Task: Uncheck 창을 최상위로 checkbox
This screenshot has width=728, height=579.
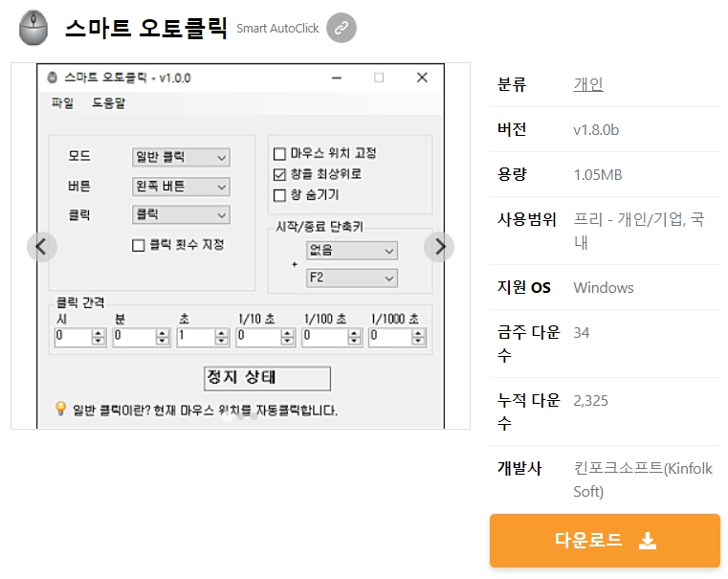Action: [279, 174]
